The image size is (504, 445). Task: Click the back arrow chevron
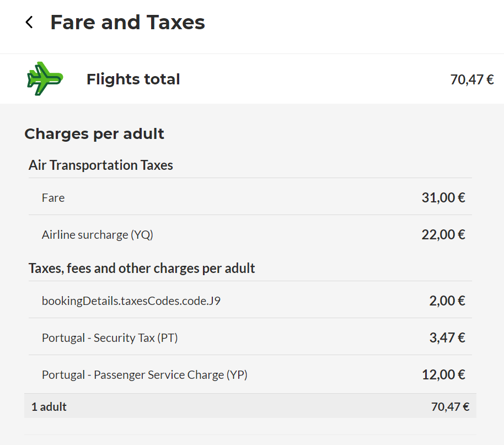click(29, 22)
